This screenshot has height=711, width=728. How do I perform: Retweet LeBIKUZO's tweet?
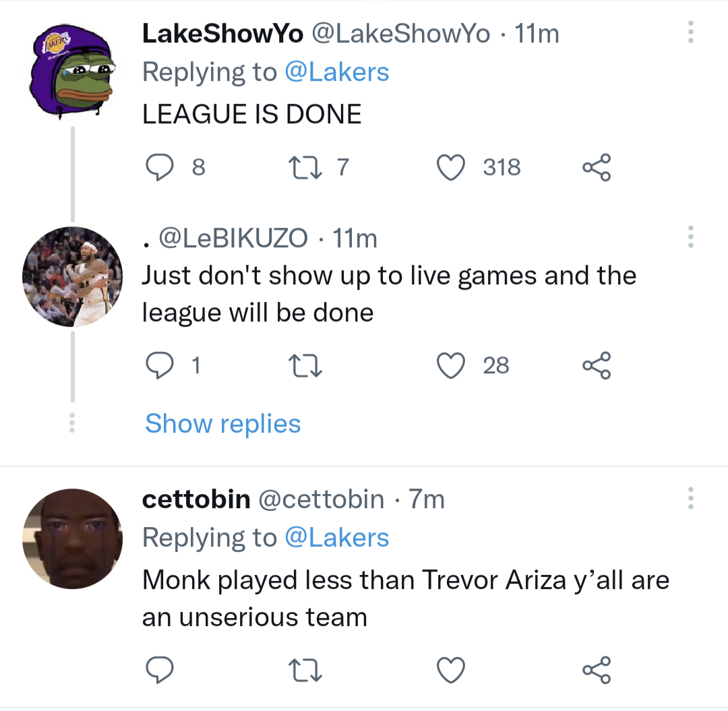[x=305, y=365]
